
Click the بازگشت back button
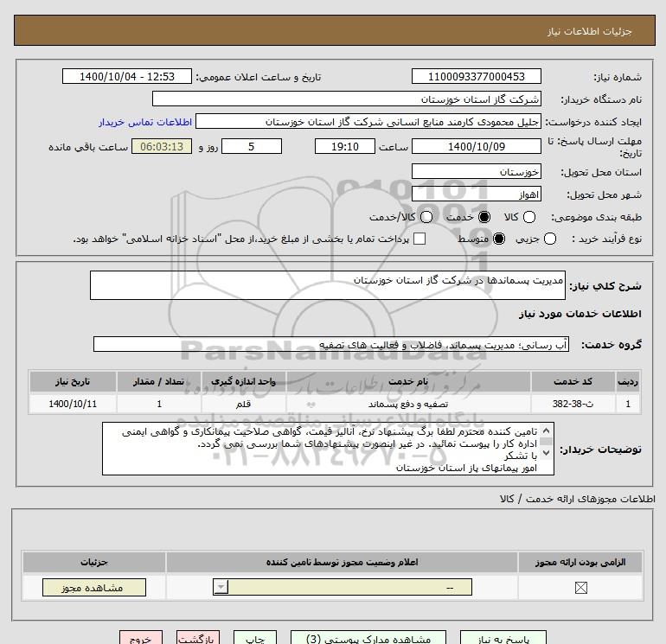click(x=198, y=639)
